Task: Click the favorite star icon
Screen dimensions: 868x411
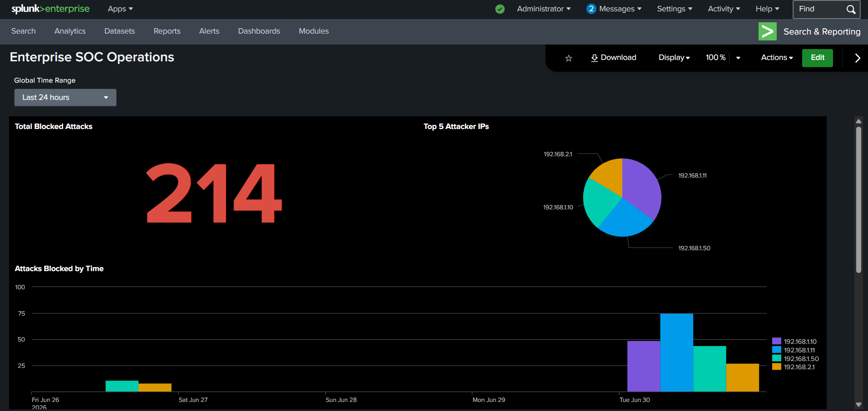Action: 568,58
